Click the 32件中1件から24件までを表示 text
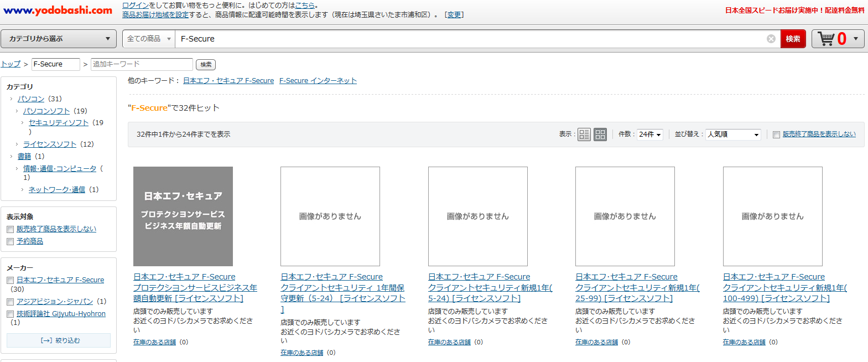Screen dimensions: 868x362 click(x=184, y=135)
